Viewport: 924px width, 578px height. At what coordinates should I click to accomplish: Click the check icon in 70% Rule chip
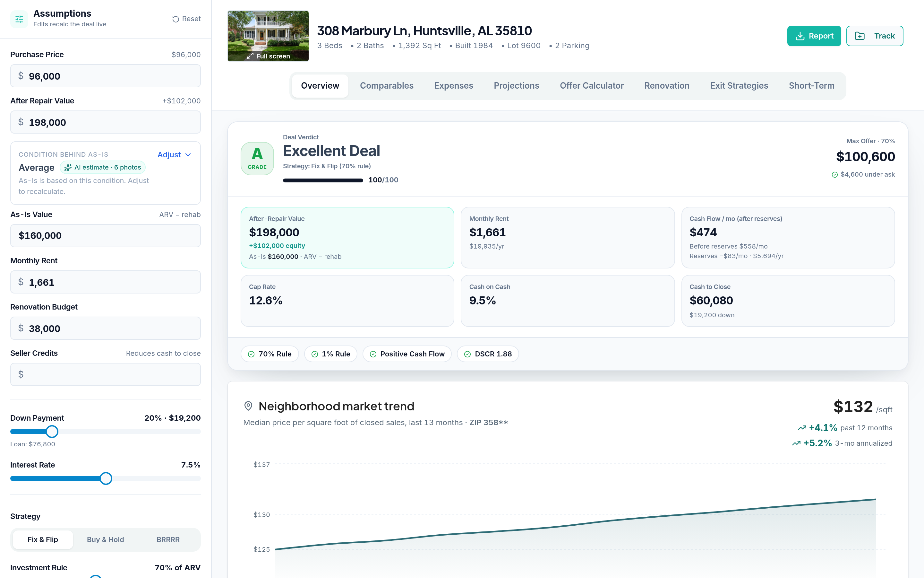tap(251, 355)
